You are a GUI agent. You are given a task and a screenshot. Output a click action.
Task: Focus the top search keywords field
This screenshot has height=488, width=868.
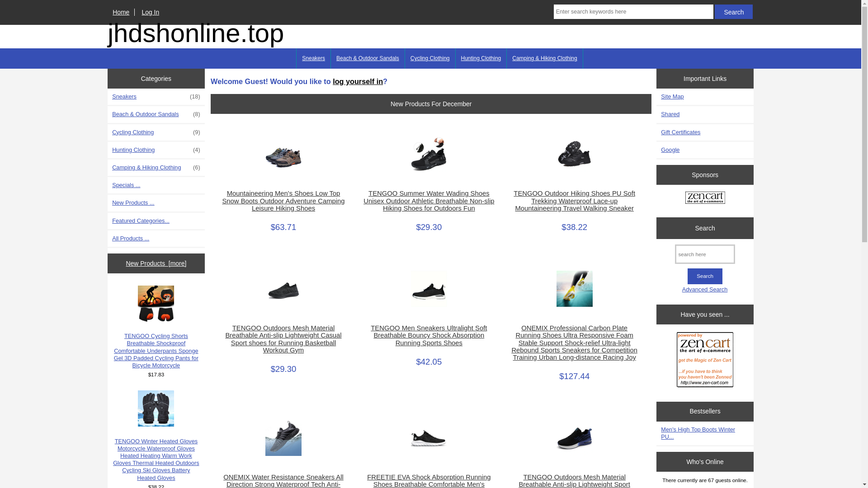coord(633,12)
